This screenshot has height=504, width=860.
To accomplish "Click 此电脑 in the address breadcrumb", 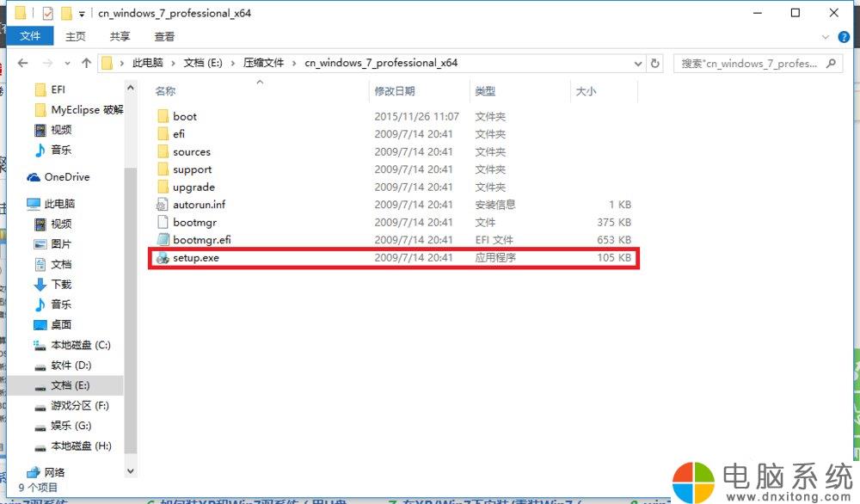I will (x=148, y=63).
